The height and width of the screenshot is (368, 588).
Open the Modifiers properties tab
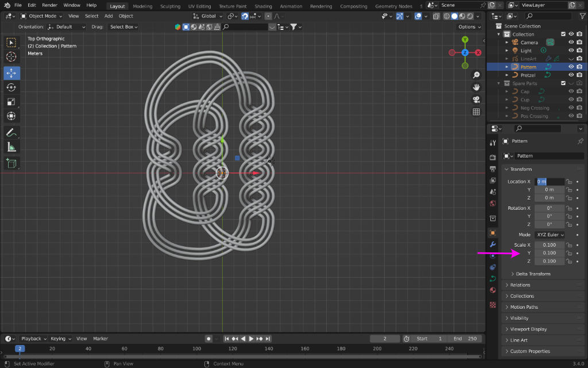[493, 244]
